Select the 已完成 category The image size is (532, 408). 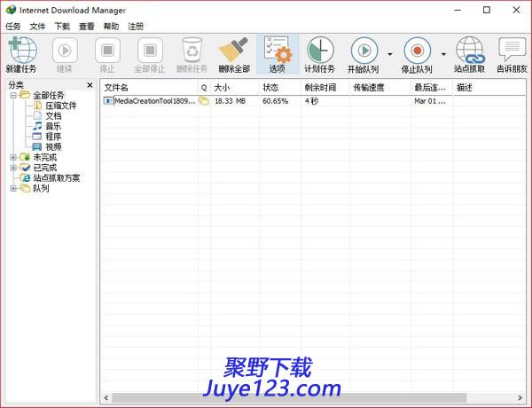point(45,168)
